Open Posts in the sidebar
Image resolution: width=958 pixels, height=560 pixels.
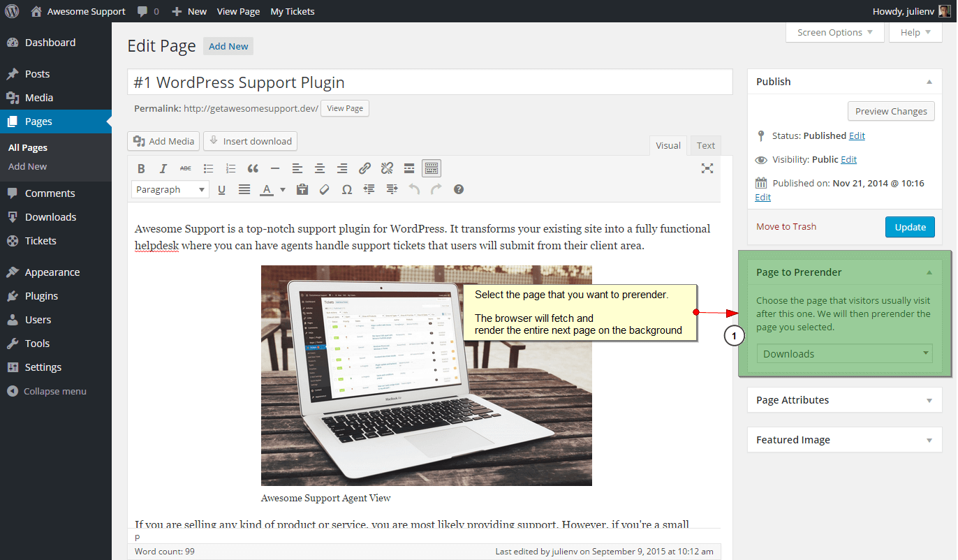tap(55, 74)
